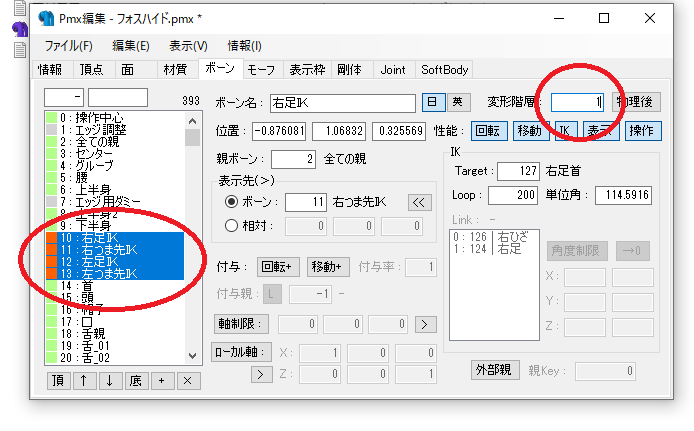Select bone 0 : 操作中心 in list

(115, 118)
